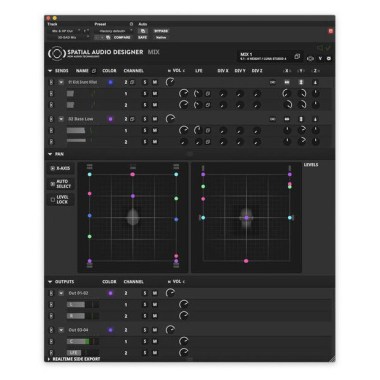380x380 pixels.
Task: Click the purple center dot in right pan view
Action: [x=246, y=218]
